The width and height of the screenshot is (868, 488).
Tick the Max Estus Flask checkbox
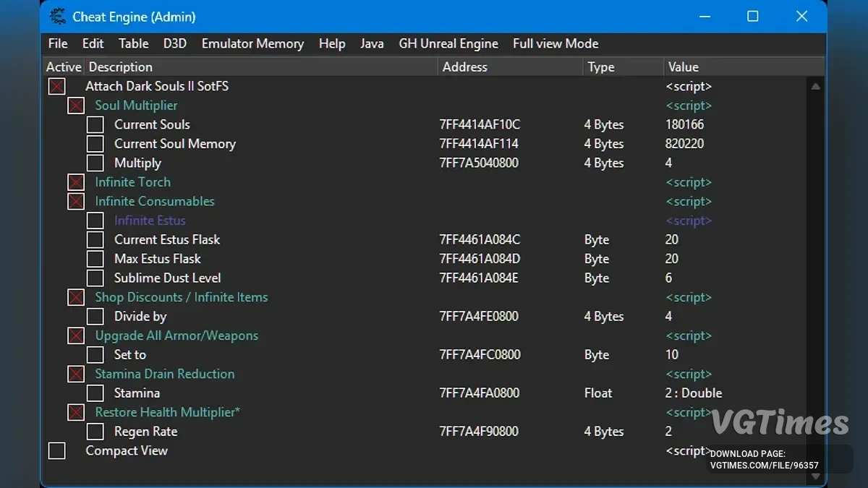tap(95, 259)
